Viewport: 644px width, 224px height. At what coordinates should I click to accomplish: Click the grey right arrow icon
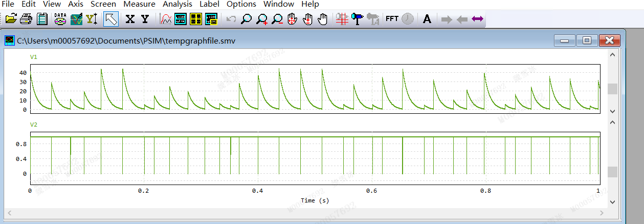click(447, 19)
